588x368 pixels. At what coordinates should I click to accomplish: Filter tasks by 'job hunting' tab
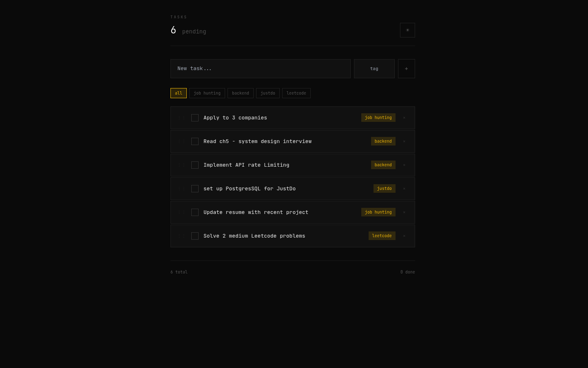point(207,93)
